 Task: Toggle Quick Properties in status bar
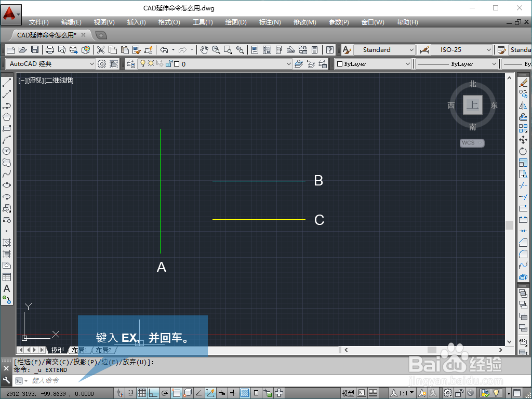click(x=256, y=393)
